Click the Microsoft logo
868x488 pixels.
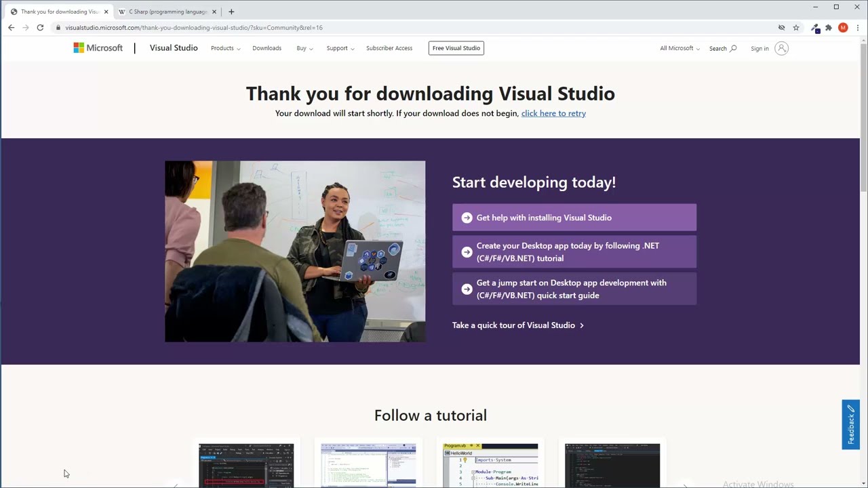pos(98,48)
